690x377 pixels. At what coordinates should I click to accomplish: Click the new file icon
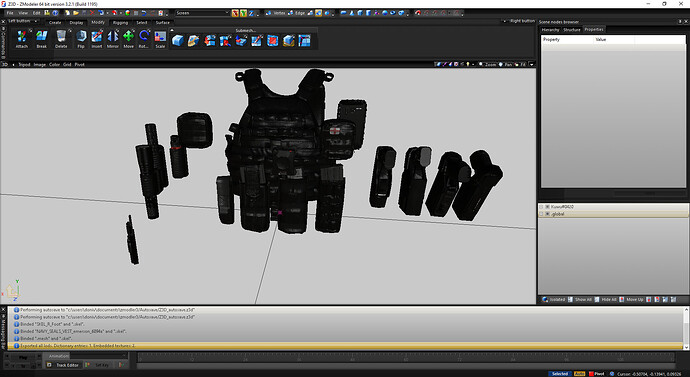(67, 13)
